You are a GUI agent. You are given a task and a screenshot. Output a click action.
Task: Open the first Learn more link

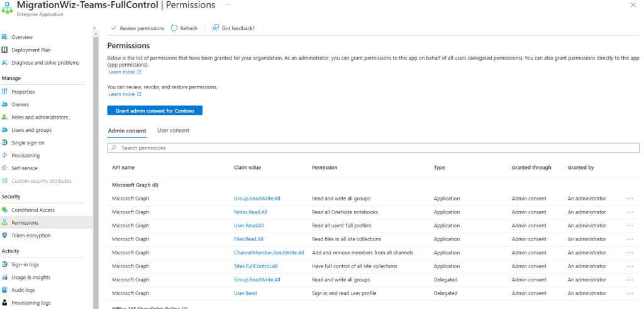pos(125,72)
